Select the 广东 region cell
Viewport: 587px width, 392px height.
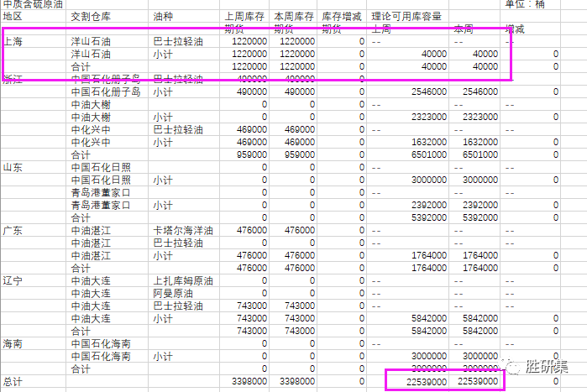click(13, 230)
